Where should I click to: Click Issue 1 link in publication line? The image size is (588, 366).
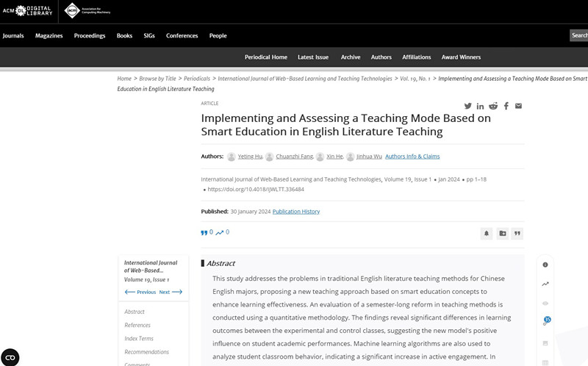pos(423,179)
